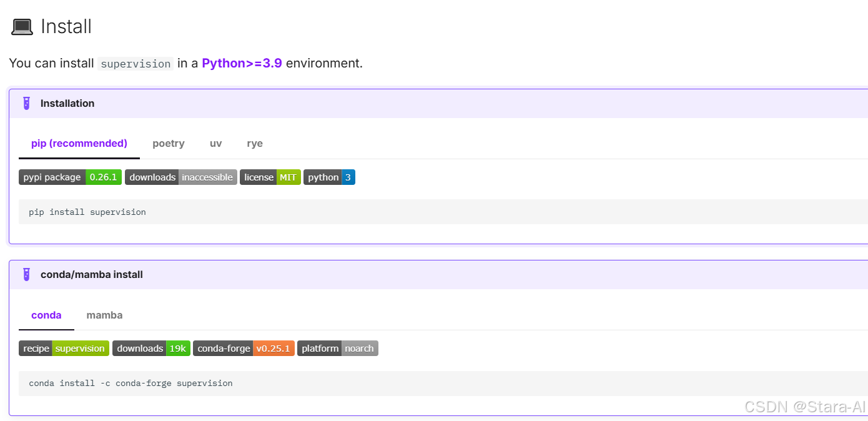868x421 pixels.
Task: Open the Python>=3.9 link
Action: point(242,63)
